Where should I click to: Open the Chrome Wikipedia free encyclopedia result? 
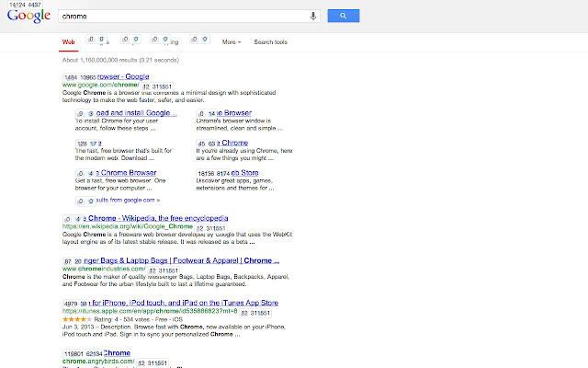[155, 218]
